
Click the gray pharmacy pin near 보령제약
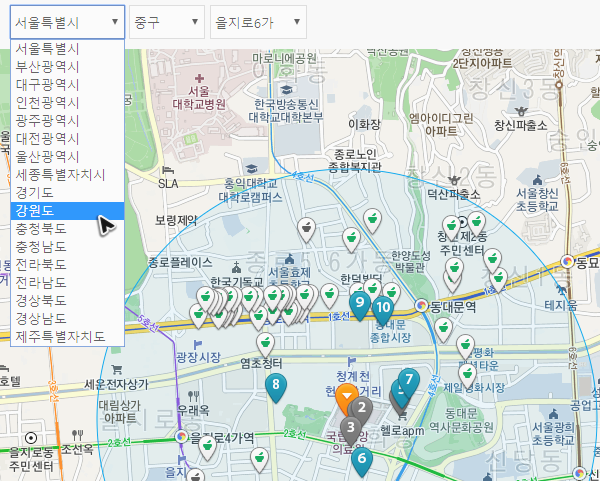[x=307, y=229]
